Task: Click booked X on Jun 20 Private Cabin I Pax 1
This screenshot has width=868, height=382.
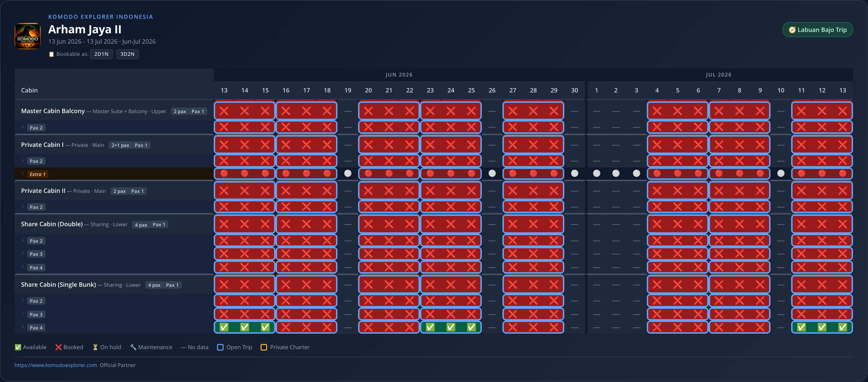Action: point(368,145)
